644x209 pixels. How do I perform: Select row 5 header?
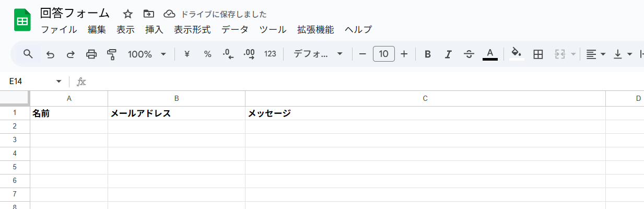pos(15,167)
